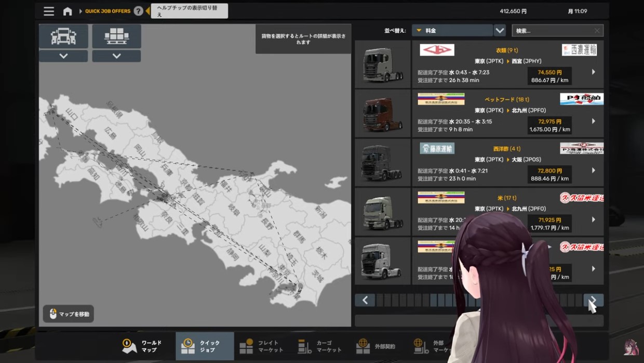The height and width of the screenshot is (363, 644).
Task: Expand the truck filter chevron
Action: [63, 56]
